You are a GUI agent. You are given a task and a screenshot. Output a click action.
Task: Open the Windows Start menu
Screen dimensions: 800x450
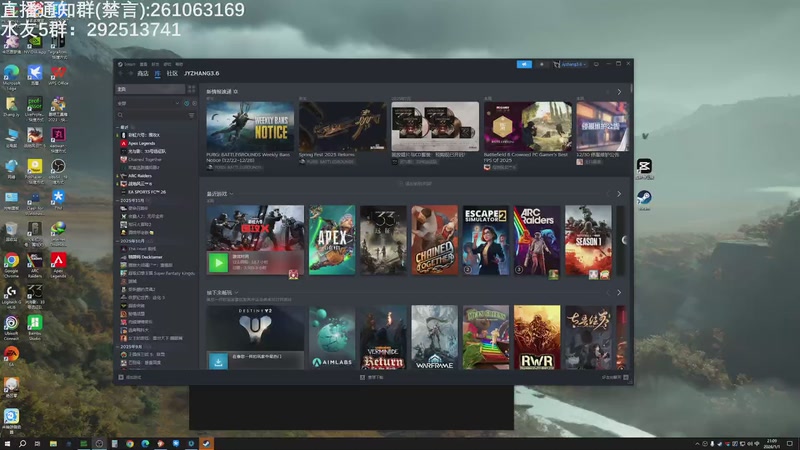point(7,444)
